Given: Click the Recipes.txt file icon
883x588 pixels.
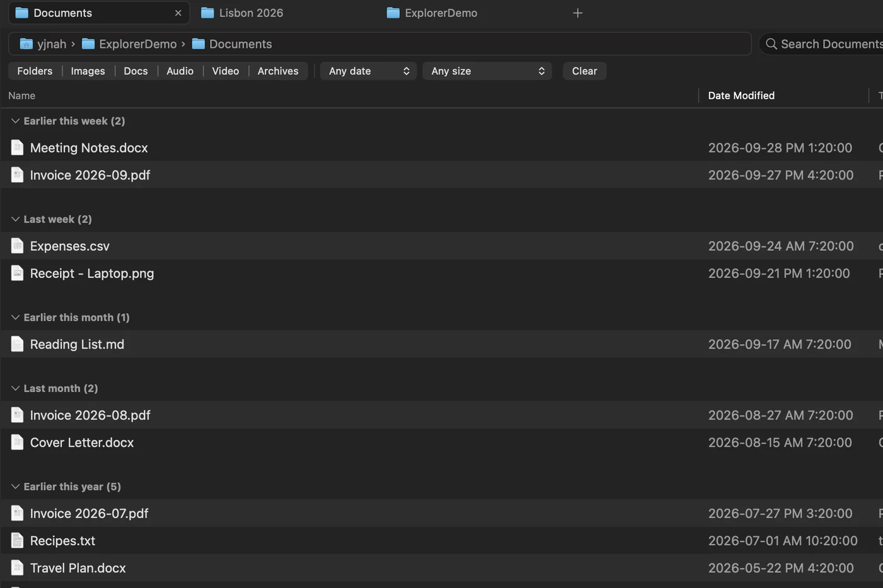Looking at the screenshot, I should (x=17, y=541).
